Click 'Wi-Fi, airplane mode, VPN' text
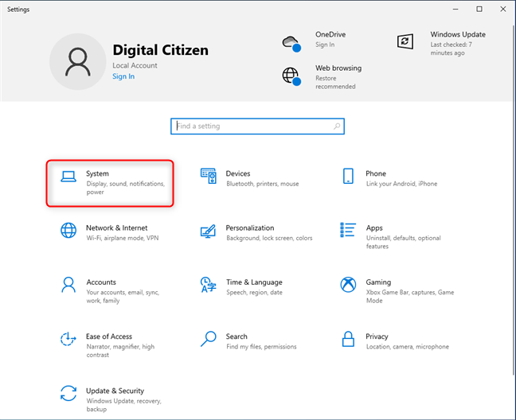The height and width of the screenshot is (420, 516). (x=123, y=238)
